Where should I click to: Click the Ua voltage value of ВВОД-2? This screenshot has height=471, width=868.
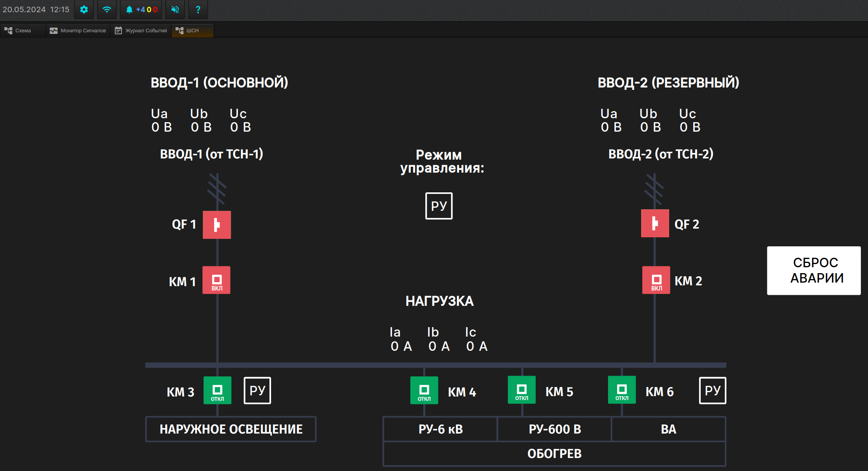click(x=611, y=127)
